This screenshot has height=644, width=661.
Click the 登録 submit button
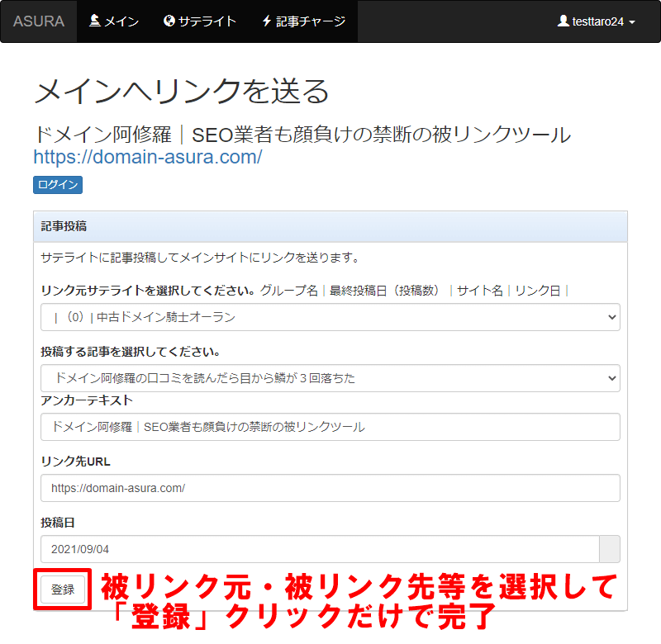click(63, 590)
